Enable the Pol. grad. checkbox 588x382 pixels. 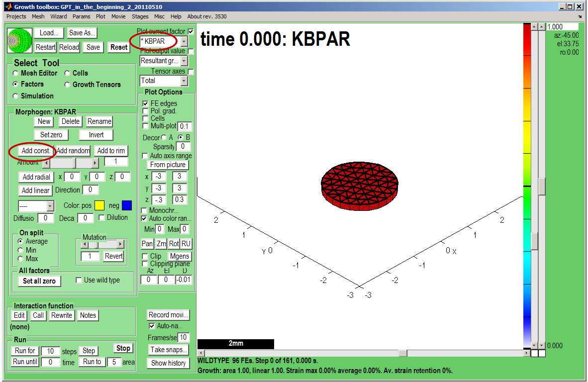pyautogui.click(x=145, y=111)
